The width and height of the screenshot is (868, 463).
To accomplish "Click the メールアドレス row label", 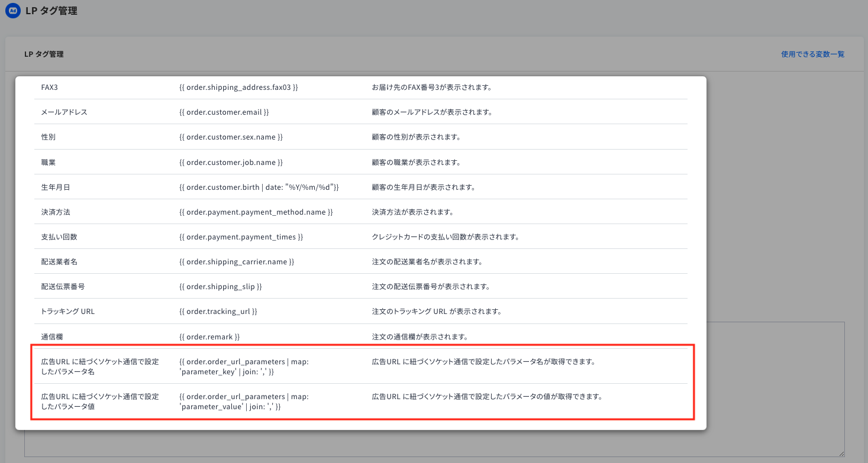I will click(64, 112).
